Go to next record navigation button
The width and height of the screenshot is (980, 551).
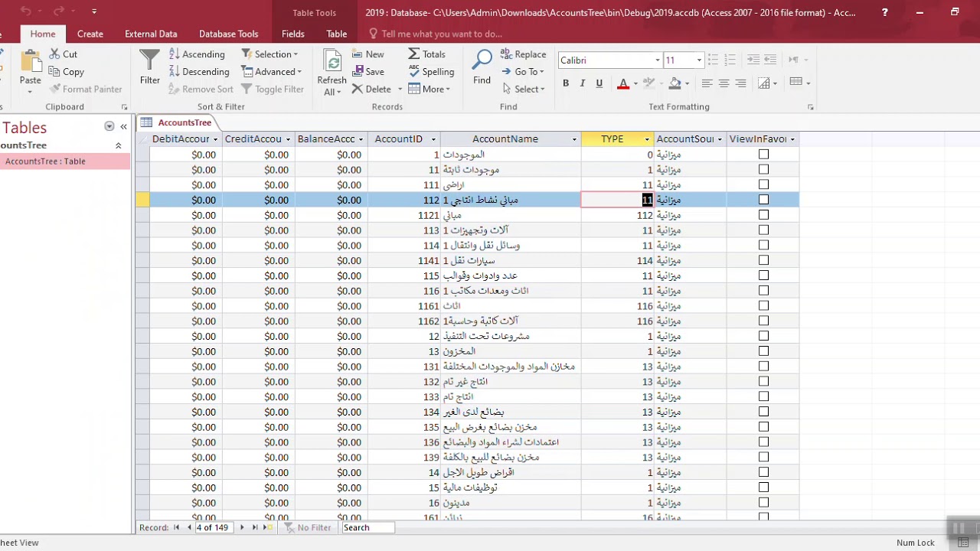click(x=242, y=527)
